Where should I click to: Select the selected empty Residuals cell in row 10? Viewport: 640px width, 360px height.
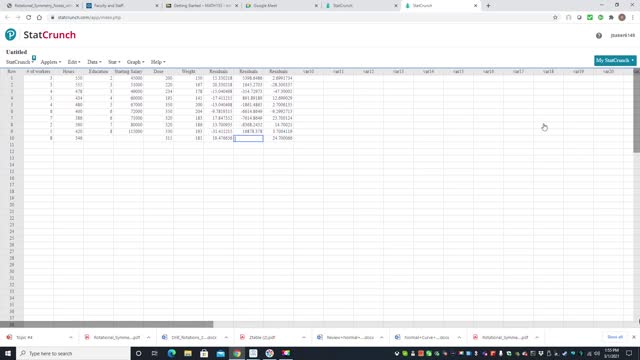click(x=248, y=138)
